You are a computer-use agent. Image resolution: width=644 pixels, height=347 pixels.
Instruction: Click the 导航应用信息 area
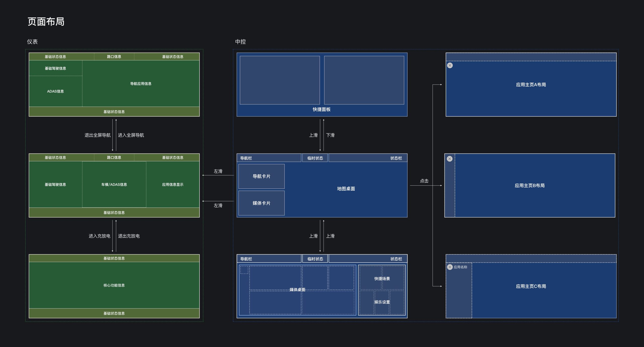coord(141,84)
